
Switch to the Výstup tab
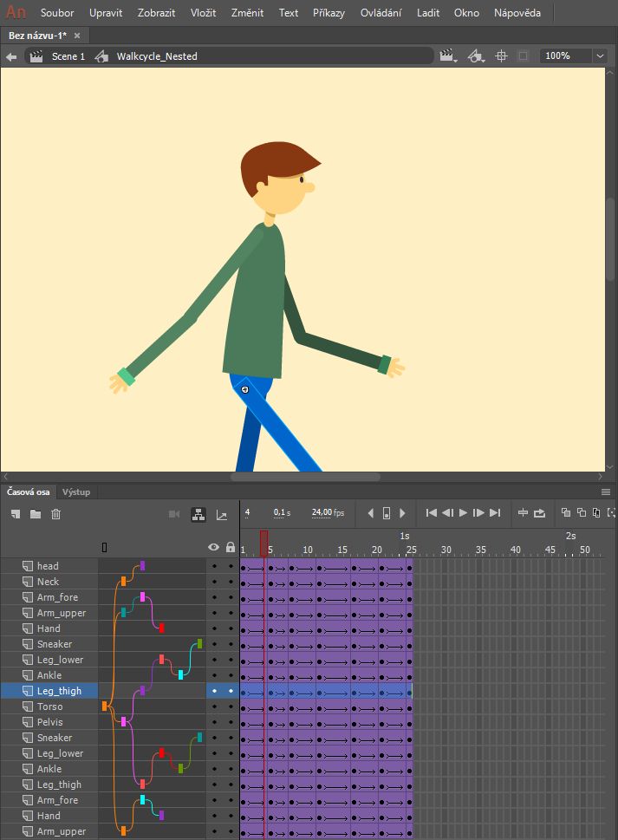click(75, 492)
